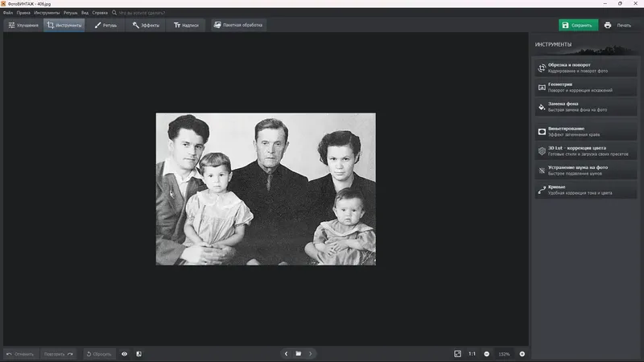Click the zoom out minus icon
The width and height of the screenshot is (644, 362).
[x=487, y=354]
